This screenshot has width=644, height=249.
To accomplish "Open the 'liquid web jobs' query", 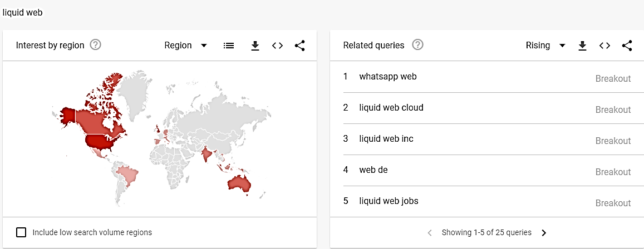I will pyautogui.click(x=389, y=201).
